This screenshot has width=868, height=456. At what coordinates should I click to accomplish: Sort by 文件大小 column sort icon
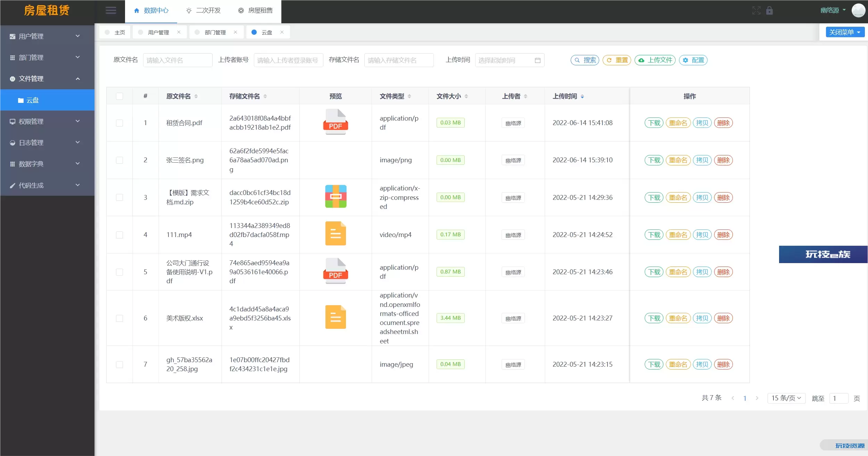(x=466, y=96)
